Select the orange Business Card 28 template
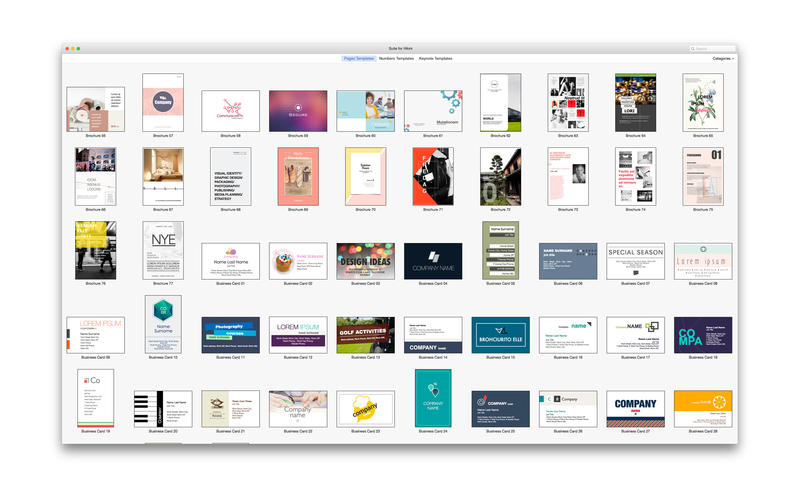The image size is (800, 500). tap(703, 409)
